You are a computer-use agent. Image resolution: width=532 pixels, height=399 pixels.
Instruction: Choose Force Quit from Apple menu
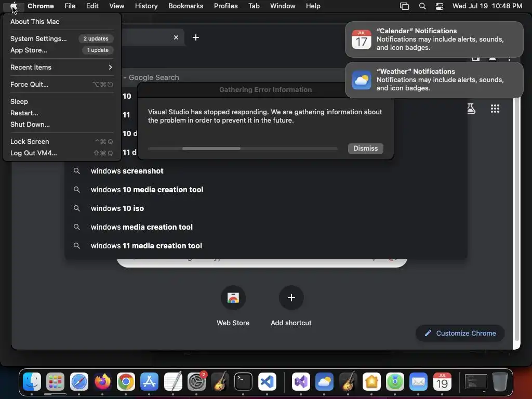pyautogui.click(x=62, y=84)
